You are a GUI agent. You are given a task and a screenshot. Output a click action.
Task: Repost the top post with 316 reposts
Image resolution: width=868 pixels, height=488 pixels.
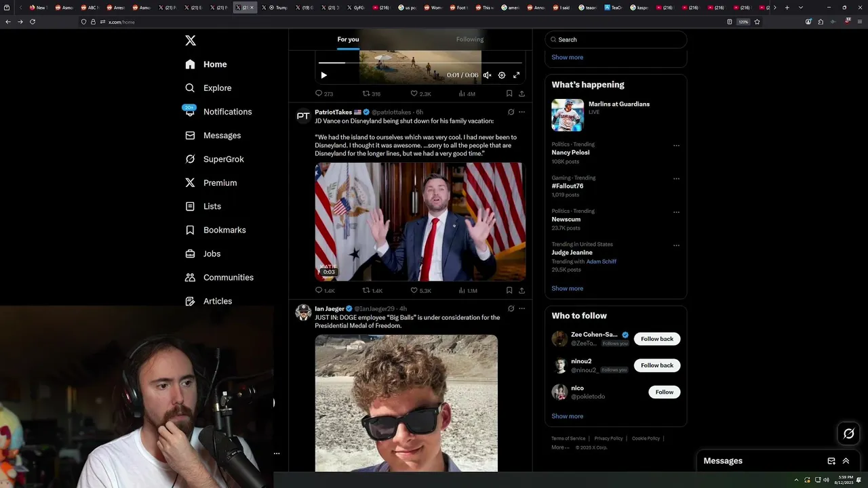click(x=372, y=94)
